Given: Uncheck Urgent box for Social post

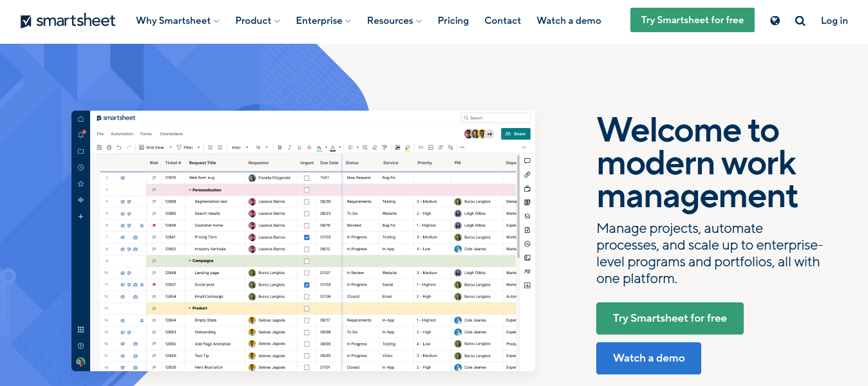Looking at the screenshot, I should [x=307, y=284].
